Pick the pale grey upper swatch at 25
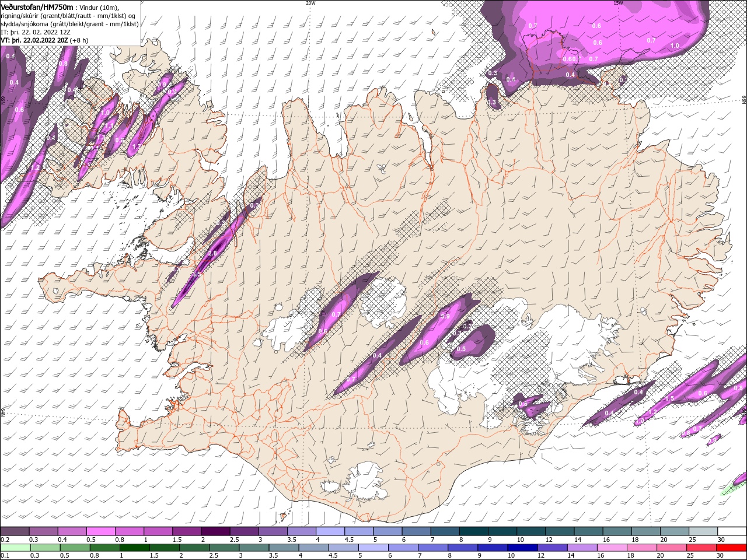 [703, 531]
